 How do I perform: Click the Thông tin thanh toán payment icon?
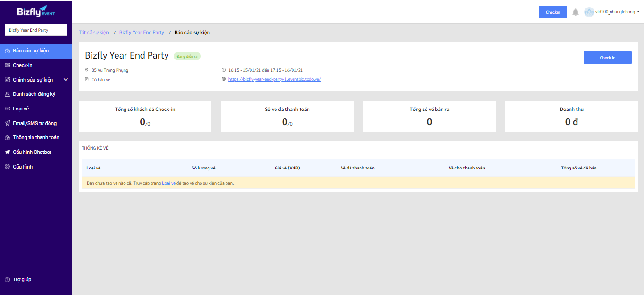pyautogui.click(x=7, y=137)
